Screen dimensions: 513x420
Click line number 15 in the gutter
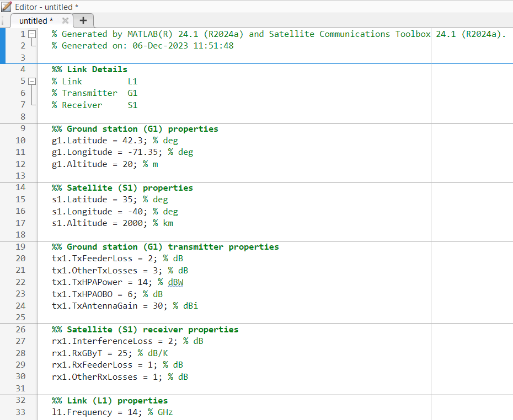point(20,200)
